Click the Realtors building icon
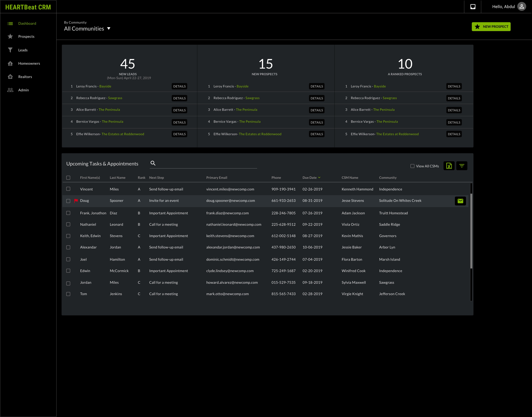This screenshot has width=532, height=417. 10,77
